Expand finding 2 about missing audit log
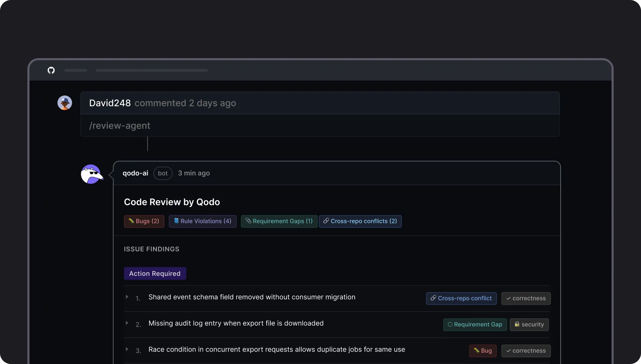Screen dimensions: 641x364 pos(127,323)
